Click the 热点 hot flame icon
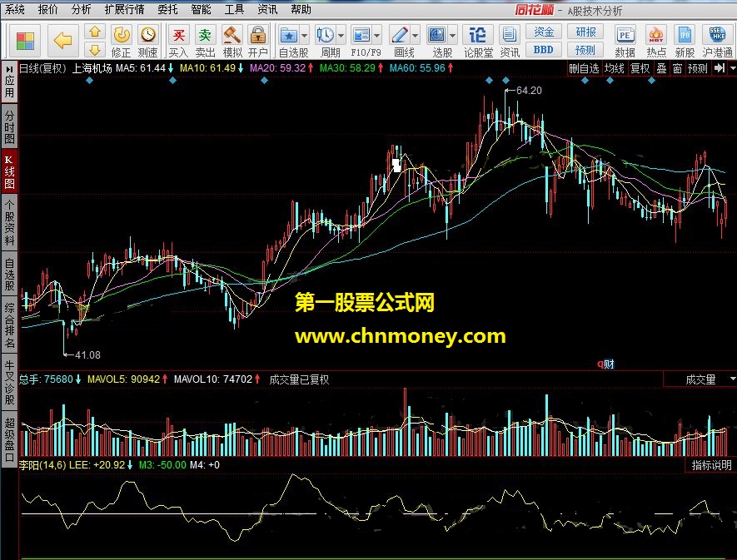Viewport: 737px width, 560px height. point(655,35)
